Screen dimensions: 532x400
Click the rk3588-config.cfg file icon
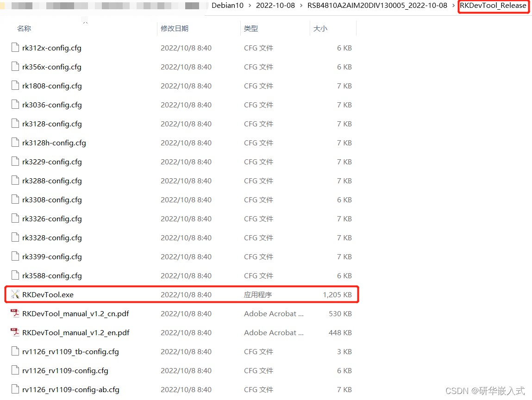tap(15, 276)
